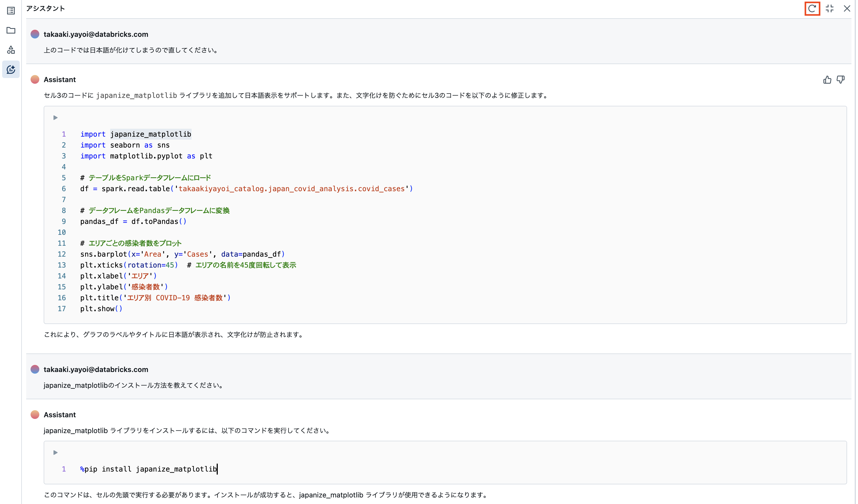Collapse the Assistant panel to inline mode

pyautogui.click(x=830, y=8)
